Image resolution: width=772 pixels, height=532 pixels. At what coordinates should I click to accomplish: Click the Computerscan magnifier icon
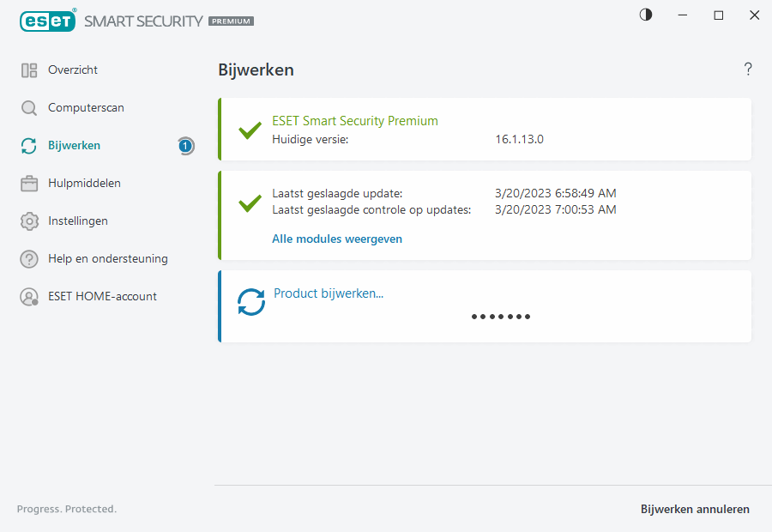click(x=29, y=108)
